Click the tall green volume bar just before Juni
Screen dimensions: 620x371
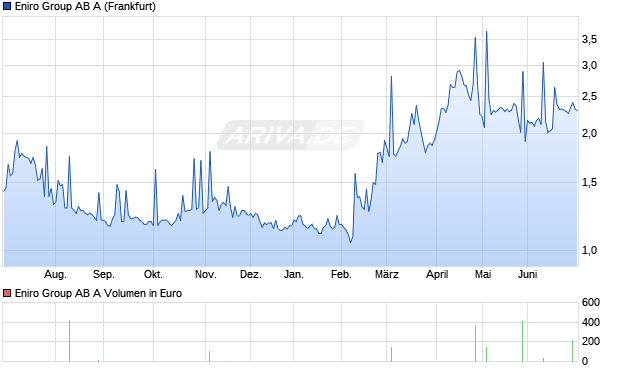(522, 341)
